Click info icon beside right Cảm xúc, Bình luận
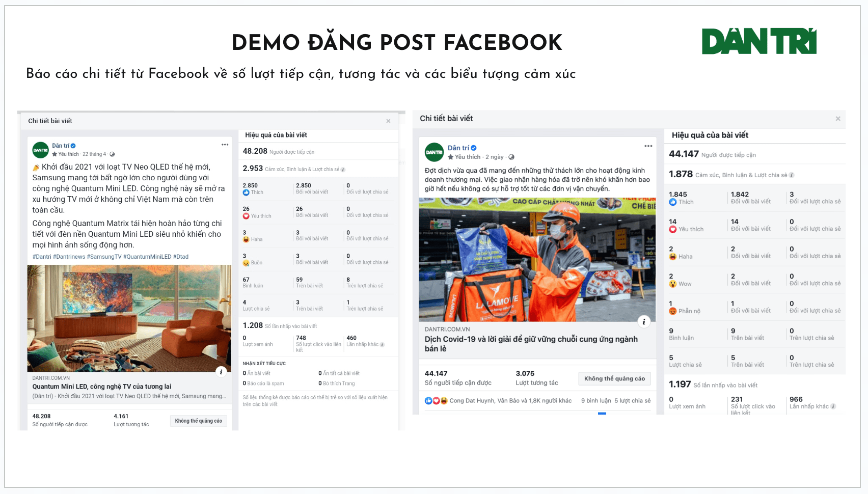Viewport: 868px width, 494px height. coord(792,175)
